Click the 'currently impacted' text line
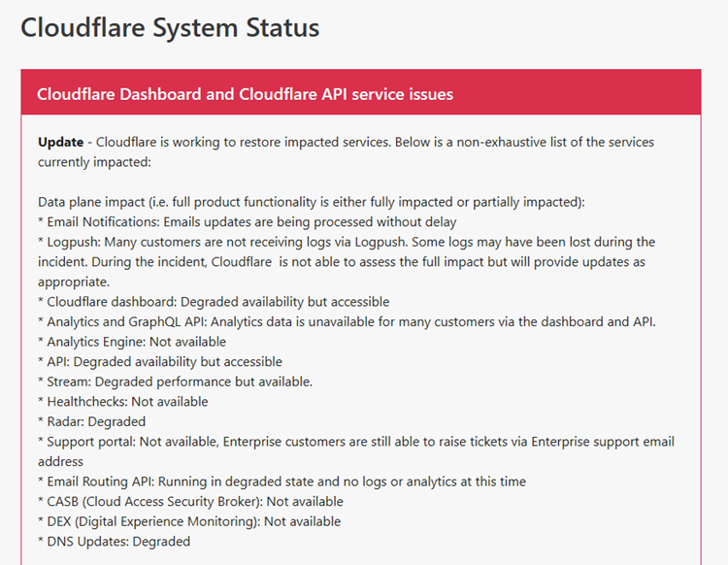Viewport: 728px width, 565px height. click(94, 162)
